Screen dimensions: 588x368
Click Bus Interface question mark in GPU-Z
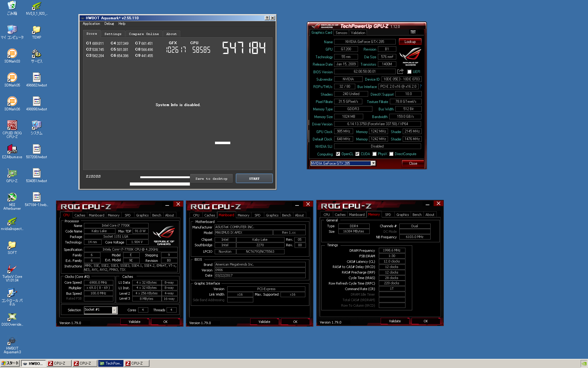click(421, 86)
